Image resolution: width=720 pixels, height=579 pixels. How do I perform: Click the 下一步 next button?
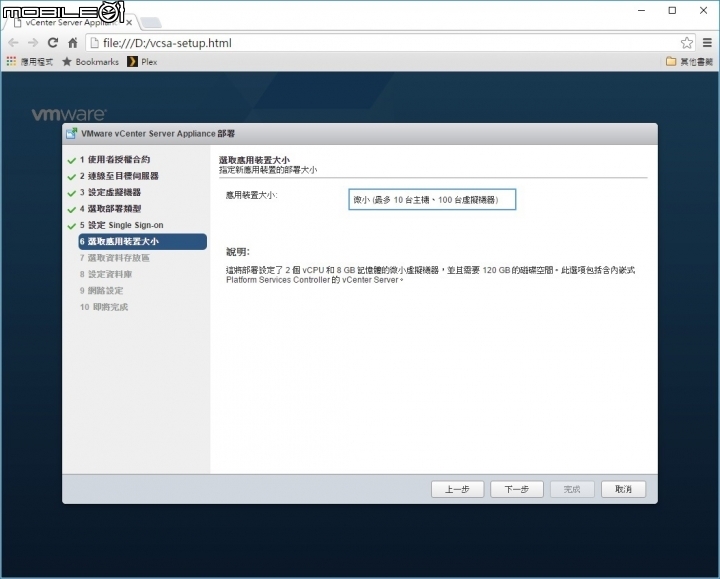[x=517, y=489]
